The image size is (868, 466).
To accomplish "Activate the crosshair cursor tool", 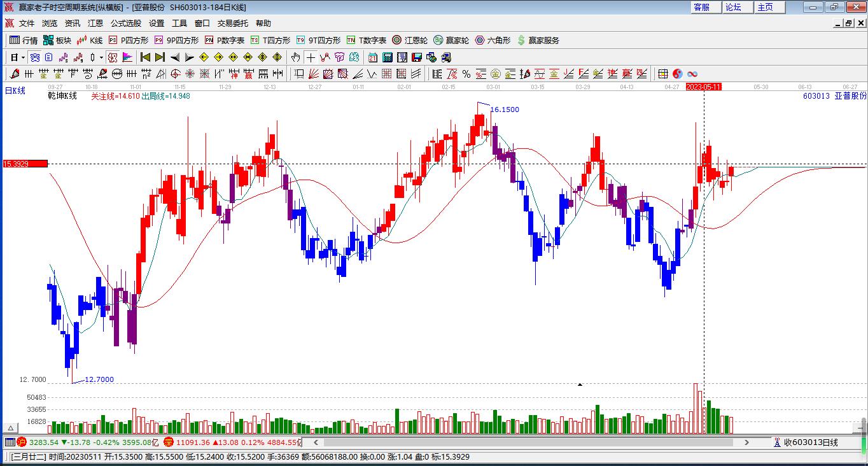I will pos(311,57).
